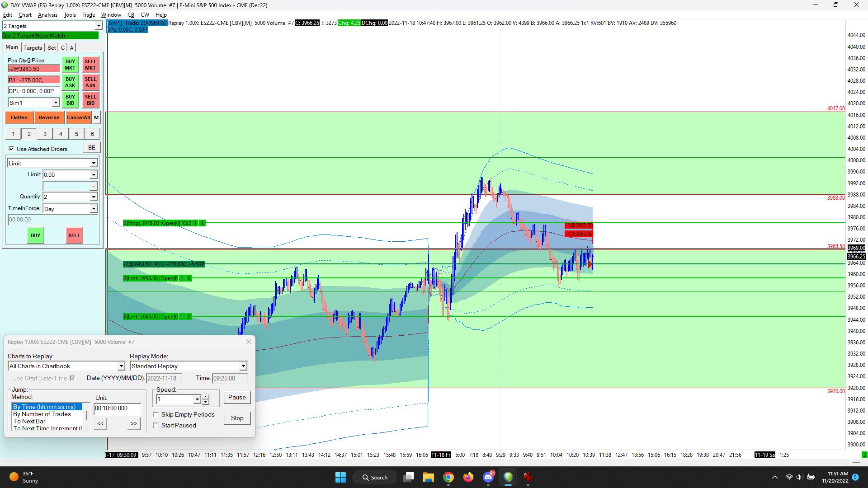Cancel the 3945.00 buy limit order via X

189,317
